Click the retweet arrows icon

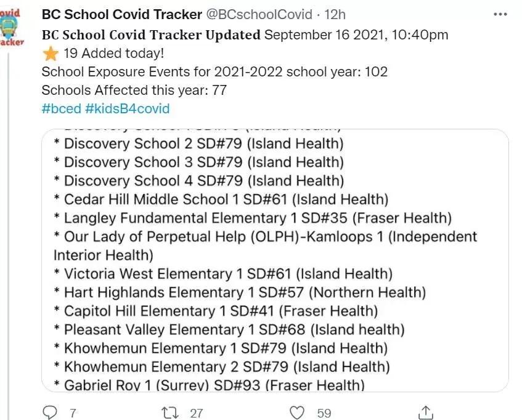coord(170,413)
